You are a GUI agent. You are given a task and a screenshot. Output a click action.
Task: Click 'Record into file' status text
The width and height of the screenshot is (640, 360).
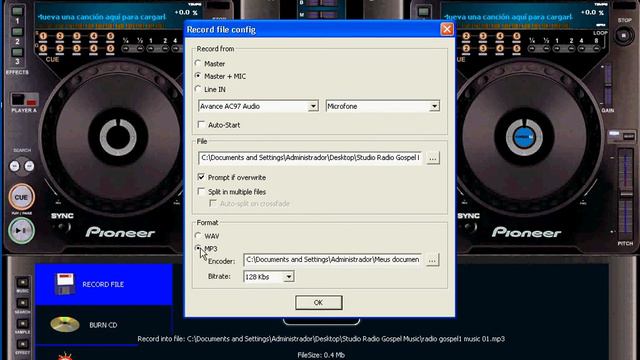pyautogui.click(x=321, y=339)
